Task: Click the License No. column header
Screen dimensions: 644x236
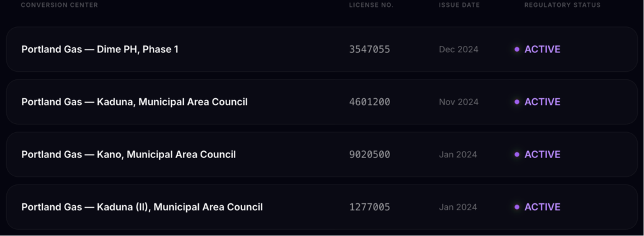Action: (371, 5)
